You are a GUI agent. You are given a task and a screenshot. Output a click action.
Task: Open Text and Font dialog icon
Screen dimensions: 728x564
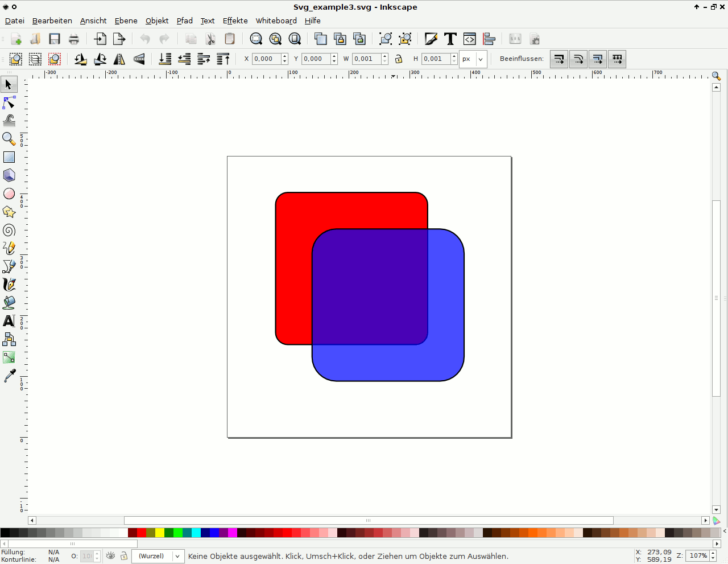(450, 39)
